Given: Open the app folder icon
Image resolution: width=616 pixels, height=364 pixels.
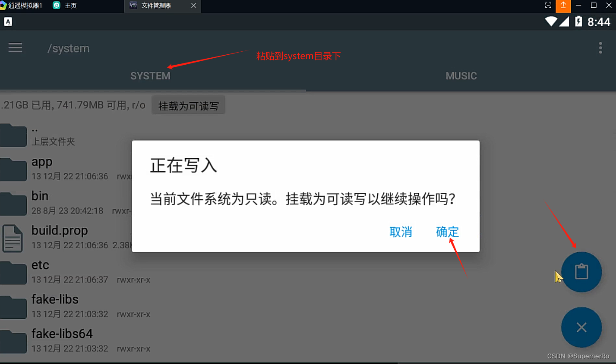Looking at the screenshot, I should (x=13, y=169).
